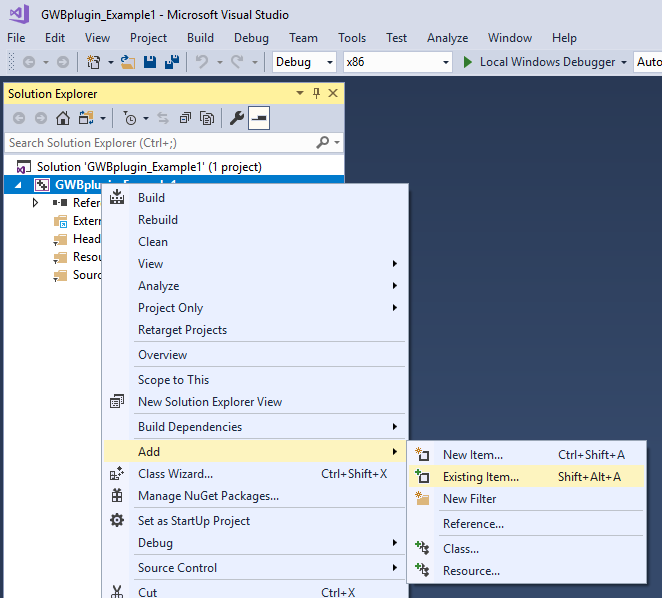The image size is (662, 598).
Task: Select Retarget Projects in the context menu
Action: point(255,329)
